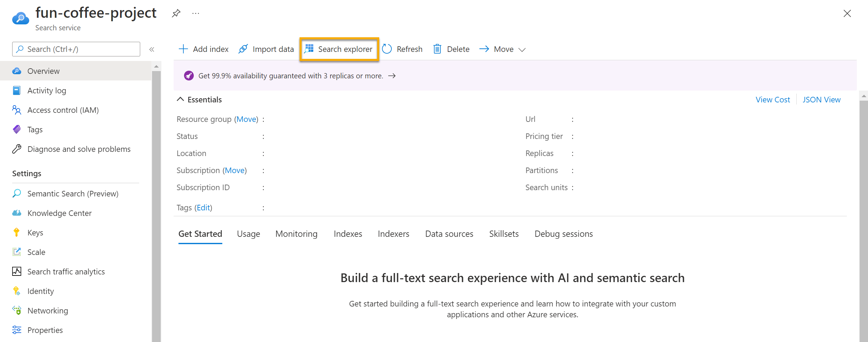
Task: Switch to the Skillsets tab
Action: (504, 234)
